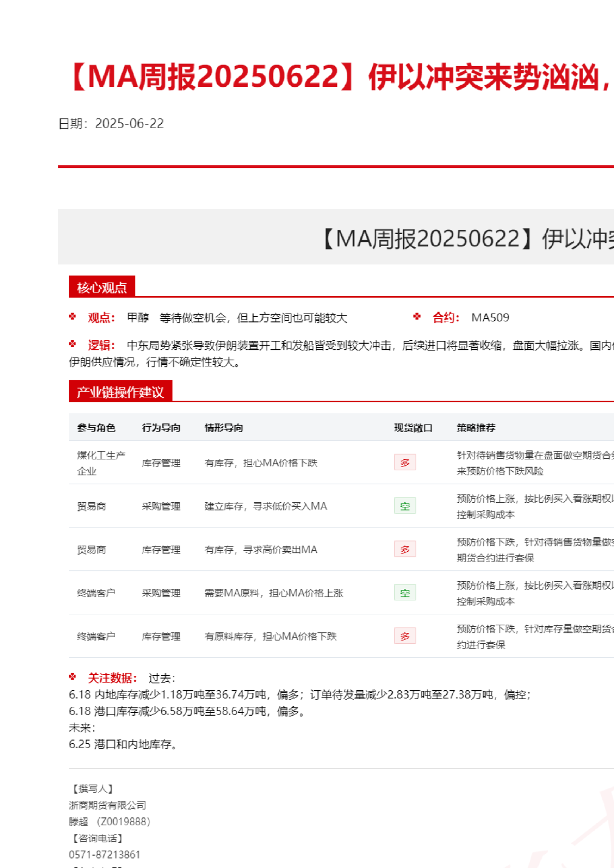Click the MA509 contract code
The image size is (614, 868).
[x=490, y=318]
